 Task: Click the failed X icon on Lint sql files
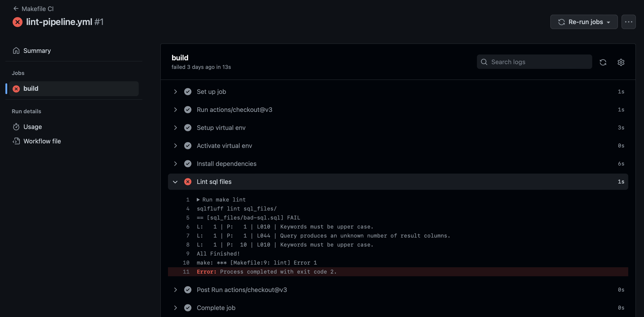[188, 182]
